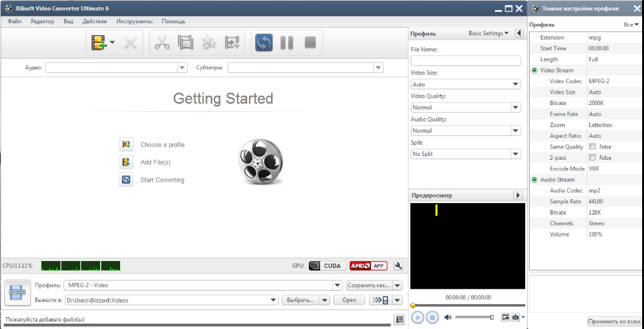Viewport: 644px width, 329px height.
Task: Click the preview Stop button
Action: point(431,317)
